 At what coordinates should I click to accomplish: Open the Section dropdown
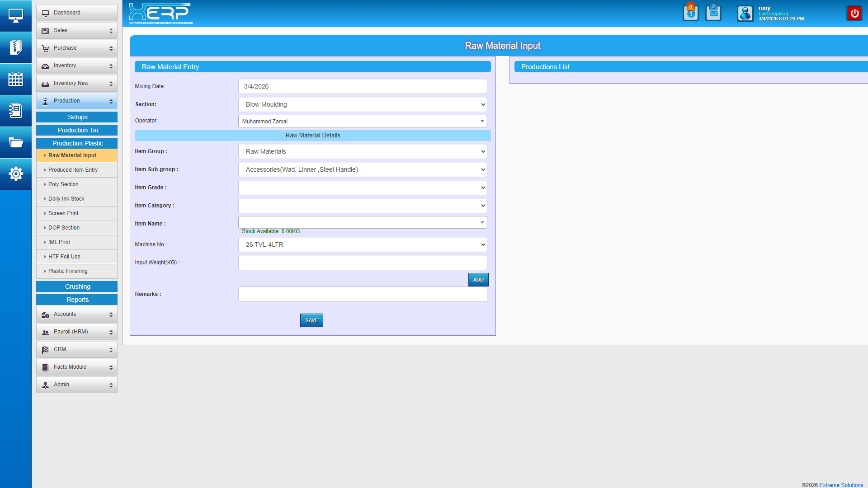(362, 104)
